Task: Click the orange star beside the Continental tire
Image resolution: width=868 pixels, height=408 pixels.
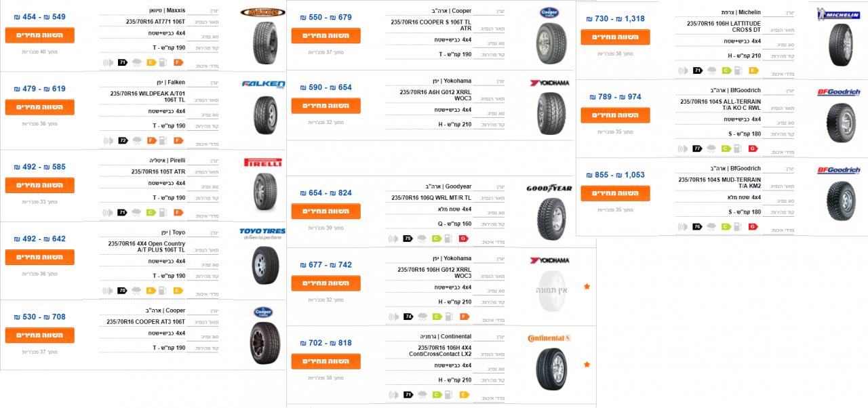Action: (x=587, y=365)
